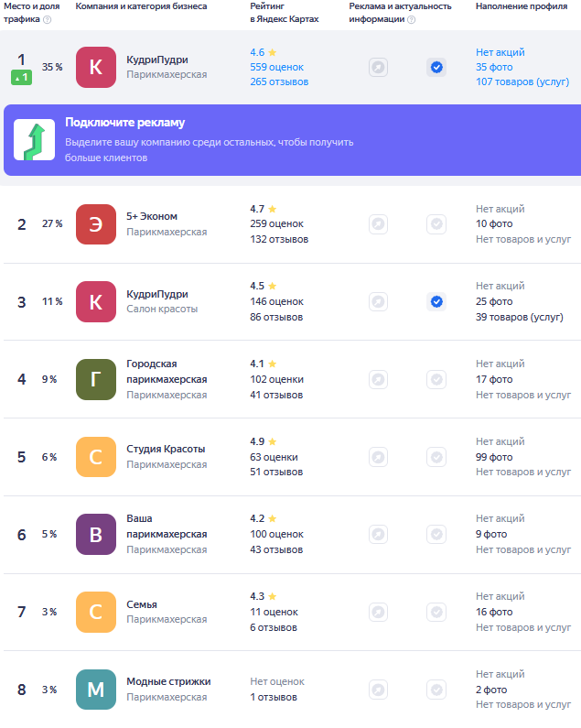Open the help icon next to 'Место и доля трафика'
The image size is (581, 728).
pos(47,19)
